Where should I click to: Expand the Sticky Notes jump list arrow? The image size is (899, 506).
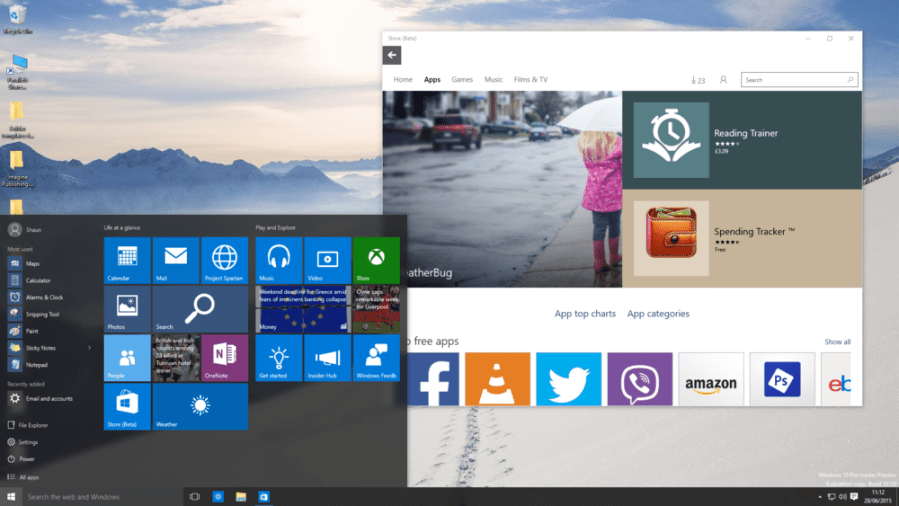click(x=89, y=348)
